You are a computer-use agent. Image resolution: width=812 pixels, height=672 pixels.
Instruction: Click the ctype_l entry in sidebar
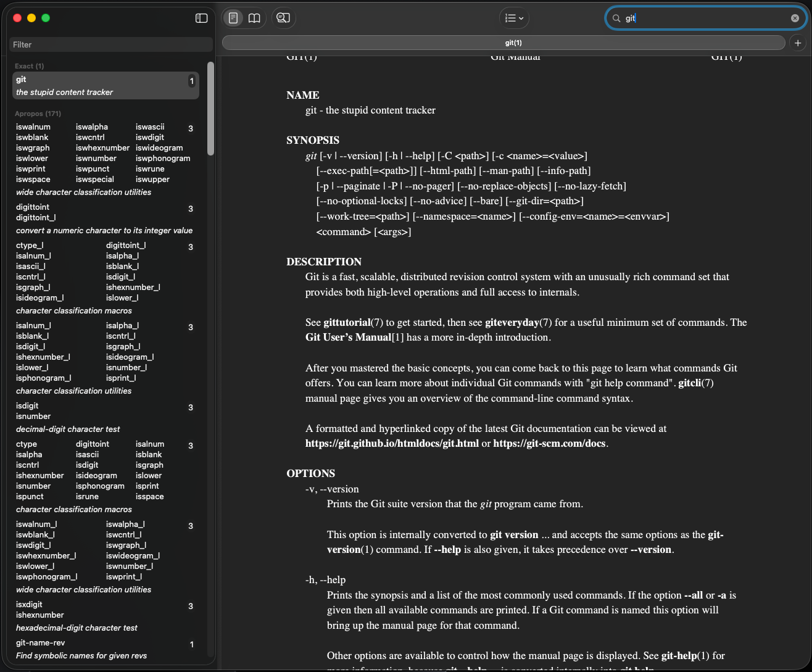(x=30, y=246)
